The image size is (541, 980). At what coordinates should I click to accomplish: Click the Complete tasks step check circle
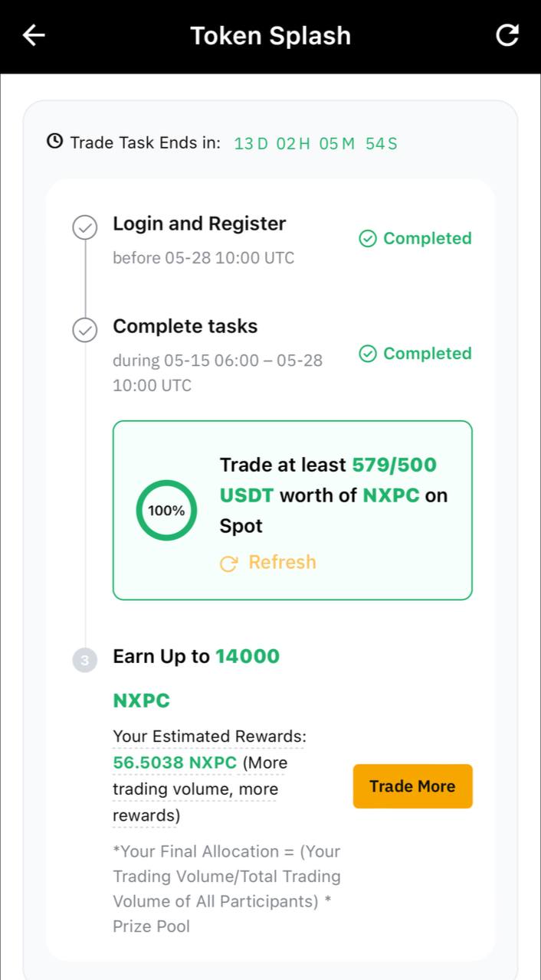coord(85,330)
